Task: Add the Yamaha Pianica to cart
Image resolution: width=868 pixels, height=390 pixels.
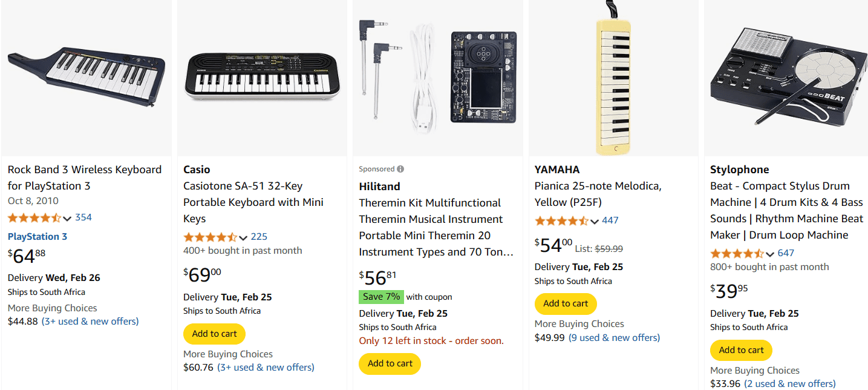Action: coord(566,303)
